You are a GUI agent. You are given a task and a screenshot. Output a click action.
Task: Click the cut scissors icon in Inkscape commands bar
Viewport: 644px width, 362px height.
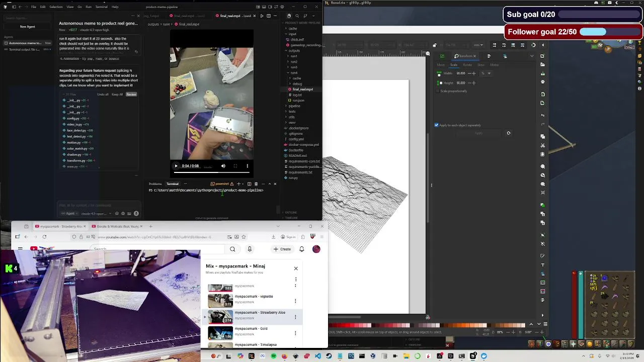[542, 146]
